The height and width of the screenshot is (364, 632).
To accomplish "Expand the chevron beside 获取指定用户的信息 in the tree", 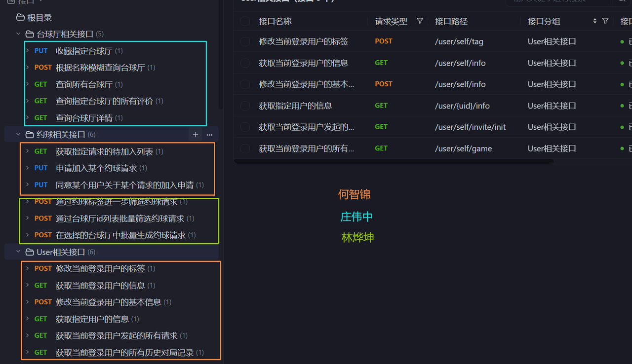I will [x=28, y=319].
